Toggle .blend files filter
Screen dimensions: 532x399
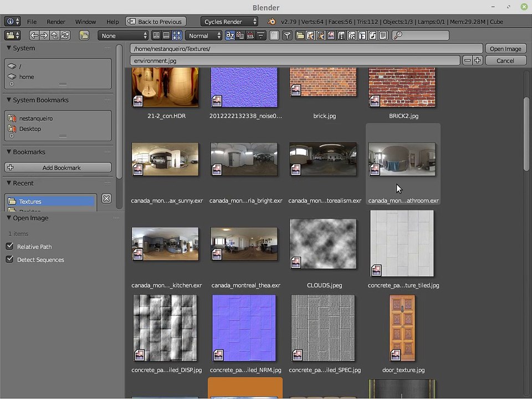coord(310,35)
